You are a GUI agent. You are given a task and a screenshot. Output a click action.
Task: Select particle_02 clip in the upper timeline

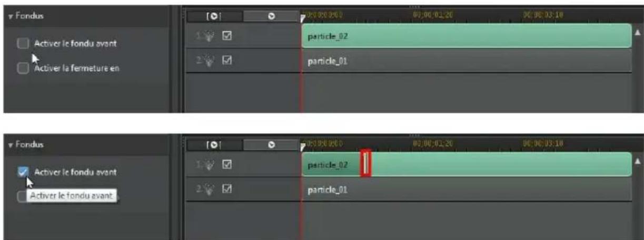coord(466,36)
